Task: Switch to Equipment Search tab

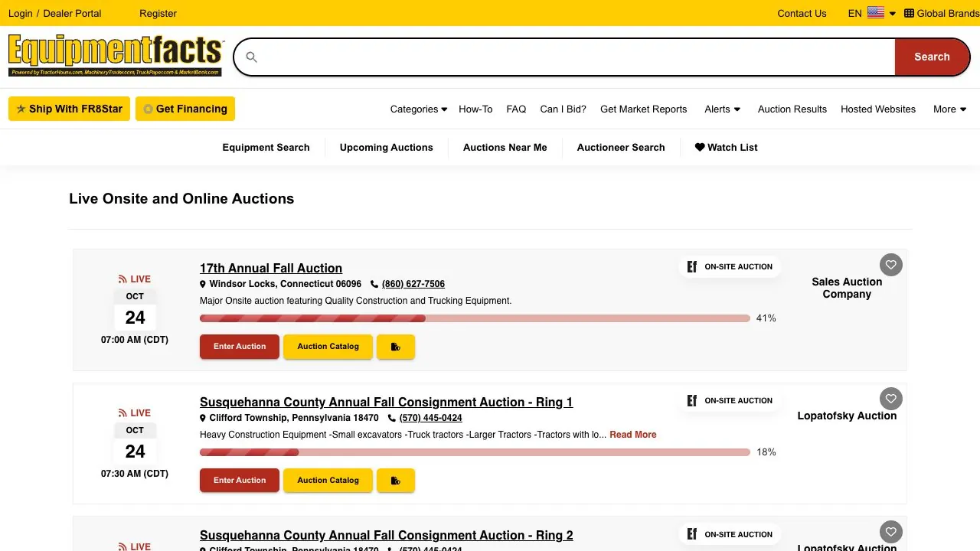Action: [266, 148]
